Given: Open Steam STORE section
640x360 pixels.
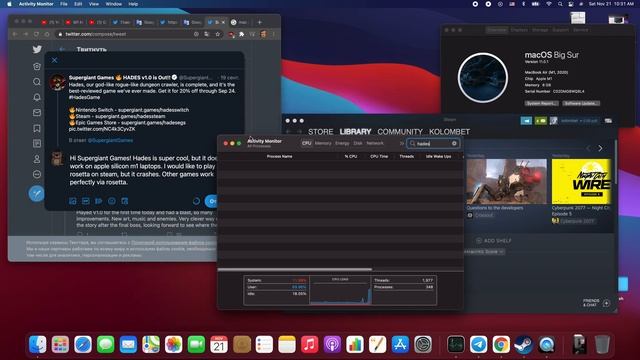Looking at the screenshot, I should (320, 132).
